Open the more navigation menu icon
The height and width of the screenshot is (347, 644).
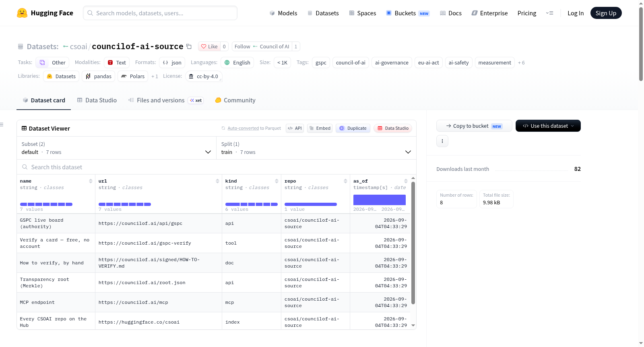click(549, 13)
